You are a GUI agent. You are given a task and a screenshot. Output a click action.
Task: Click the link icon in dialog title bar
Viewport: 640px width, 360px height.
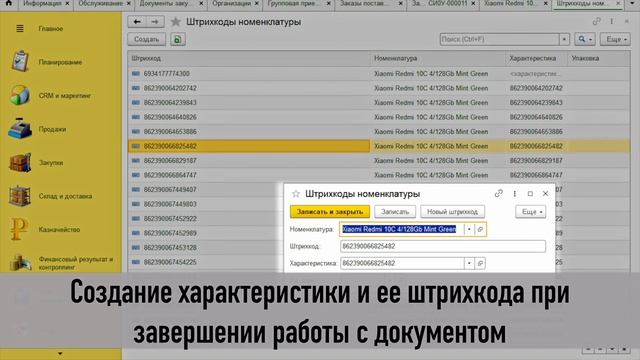[499, 193]
